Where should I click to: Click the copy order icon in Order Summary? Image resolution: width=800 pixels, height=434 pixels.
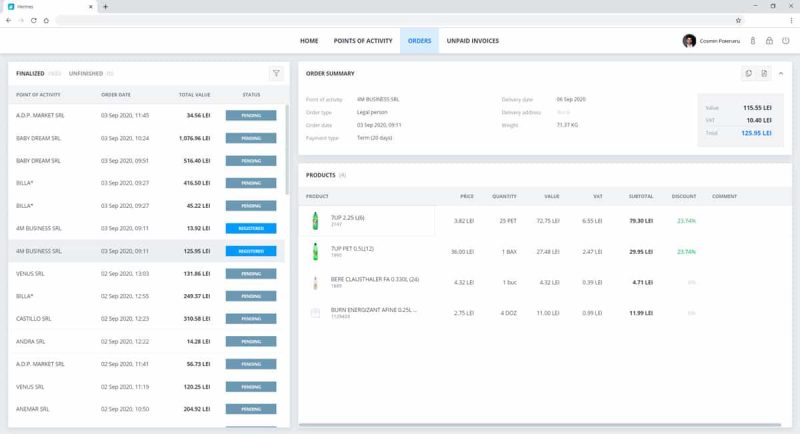pyautogui.click(x=747, y=73)
